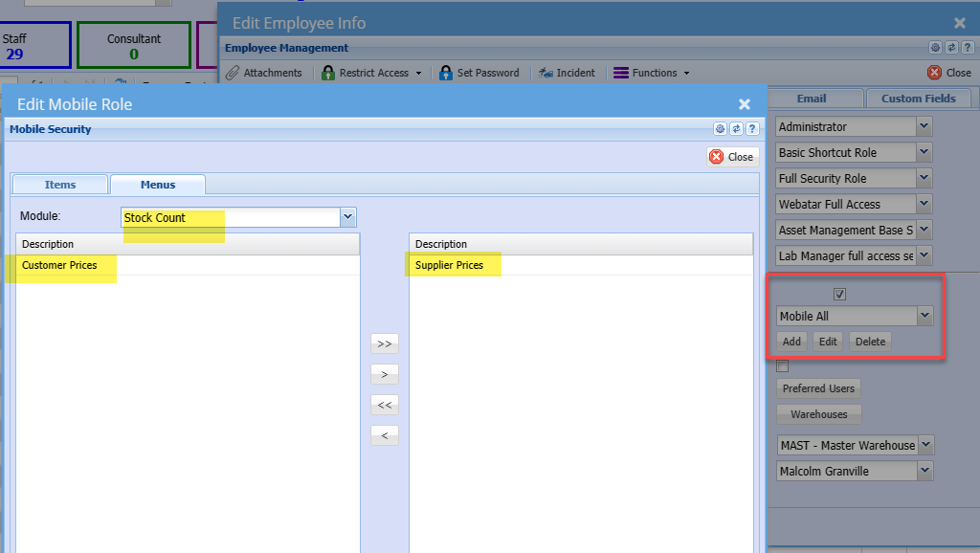Expand the Functions dropdown arrow
This screenshot has height=553, width=980.
coord(686,73)
